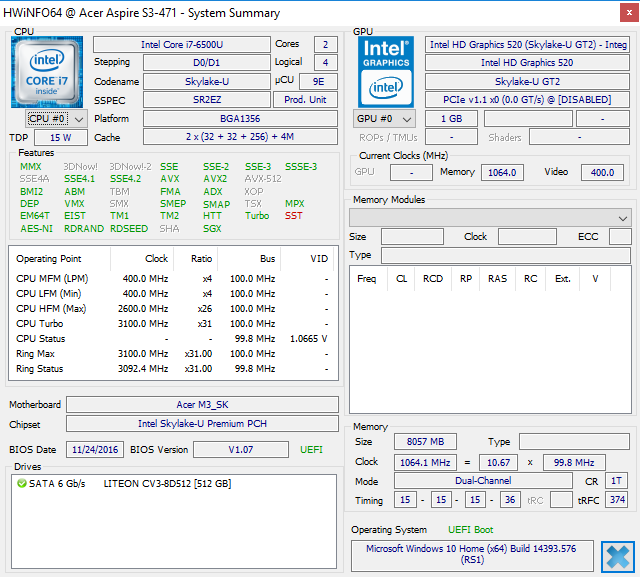Open the CPU #0 selector dropdown
This screenshot has height=577, width=640.
50,119
